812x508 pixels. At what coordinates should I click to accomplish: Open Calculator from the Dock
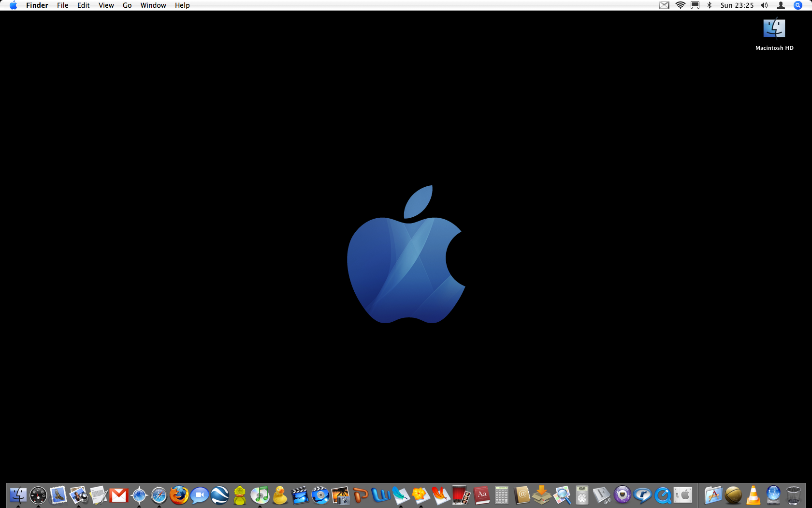click(x=501, y=495)
